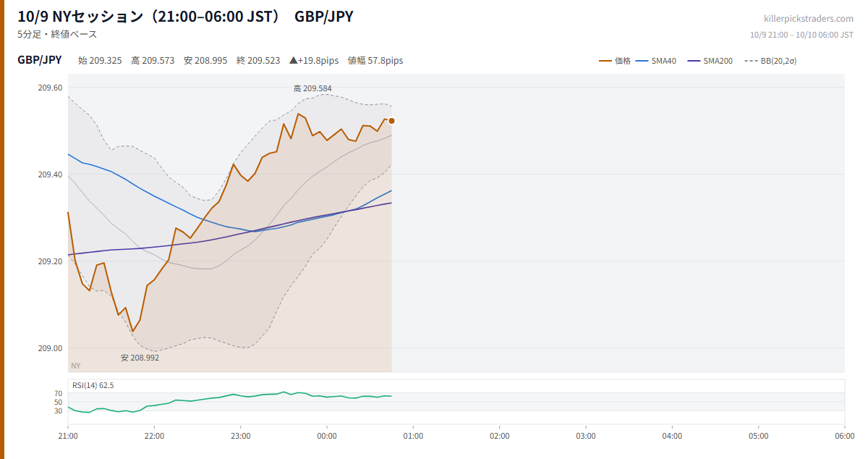Click the date range 10/9 21:00 – 10/10 06:00 JST
The width and height of the screenshot is (868, 459).
pyautogui.click(x=801, y=34)
